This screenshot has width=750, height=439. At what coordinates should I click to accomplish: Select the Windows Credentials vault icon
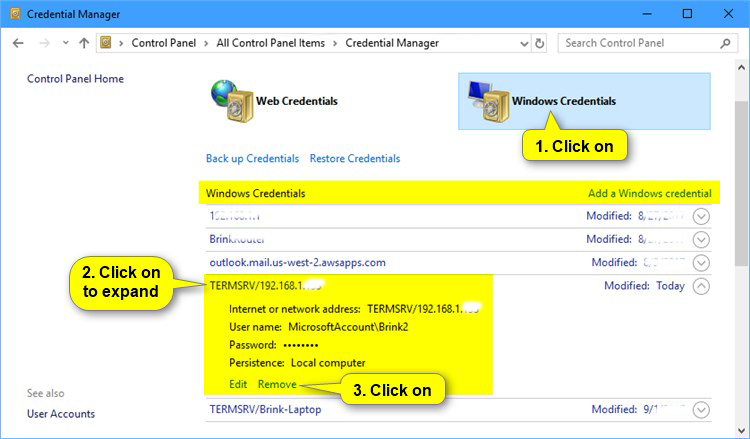(488, 100)
